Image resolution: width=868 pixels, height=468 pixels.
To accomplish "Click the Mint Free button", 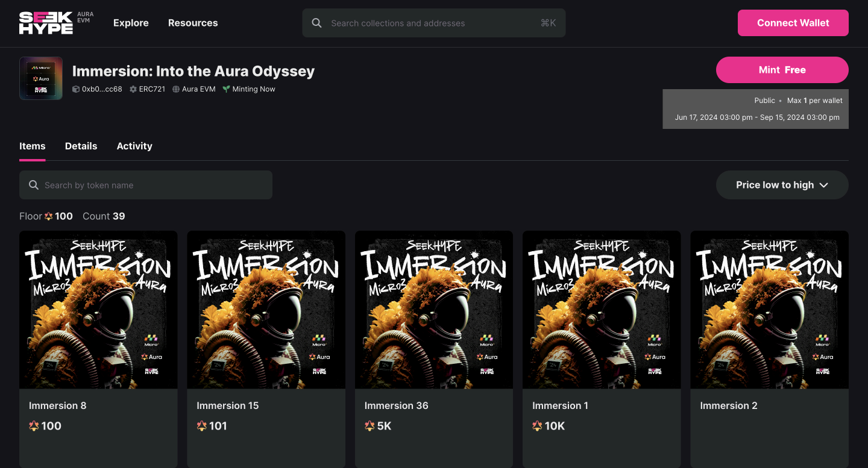I will tap(782, 70).
